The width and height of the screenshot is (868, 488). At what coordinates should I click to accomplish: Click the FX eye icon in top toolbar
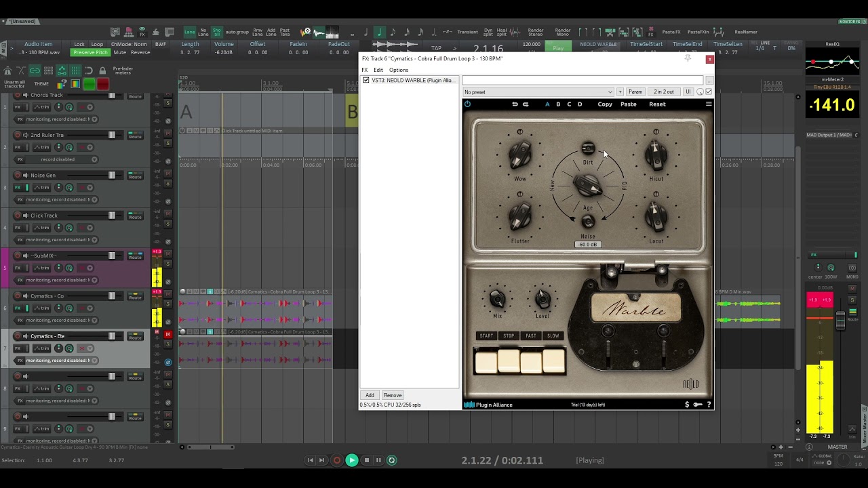[142, 32]
